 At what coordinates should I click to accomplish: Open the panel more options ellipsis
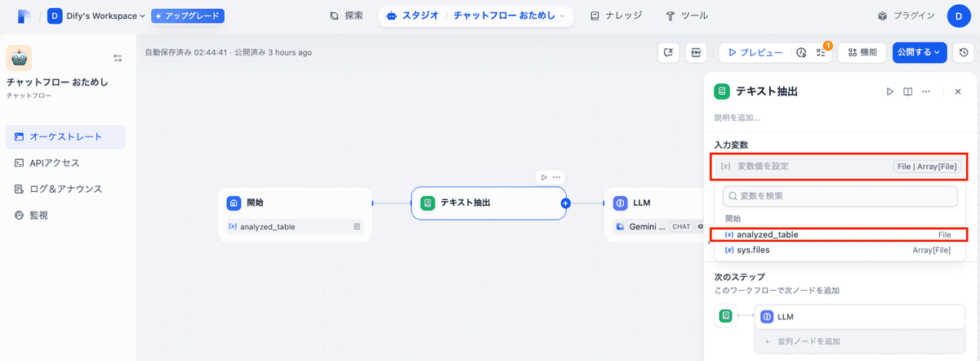click(925, 91)
